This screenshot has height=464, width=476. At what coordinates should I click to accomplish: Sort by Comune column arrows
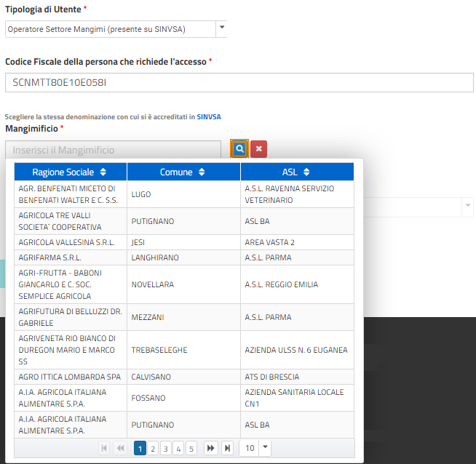click(202, 172)
